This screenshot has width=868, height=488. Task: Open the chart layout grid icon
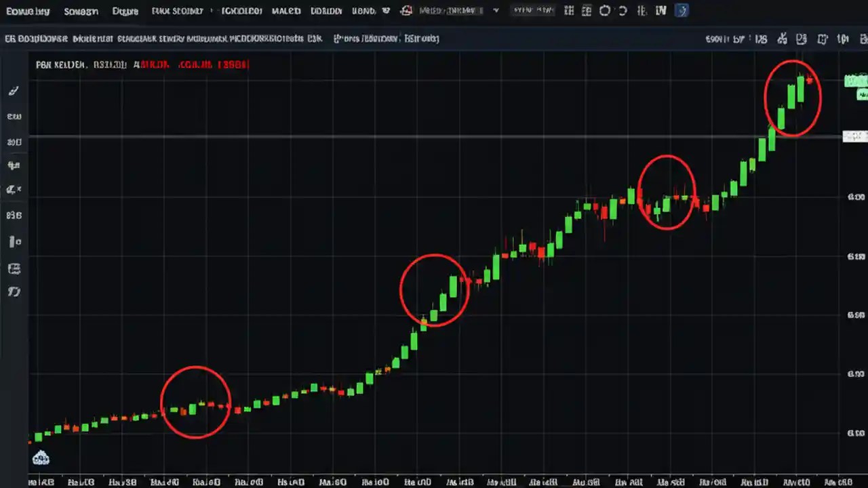568,10
